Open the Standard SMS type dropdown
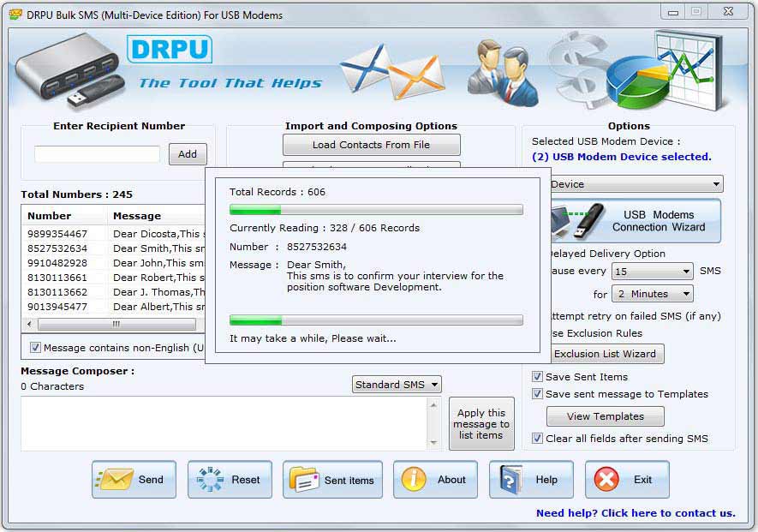Viewport: 758px width, 532px height. click(x=397, y=385)
